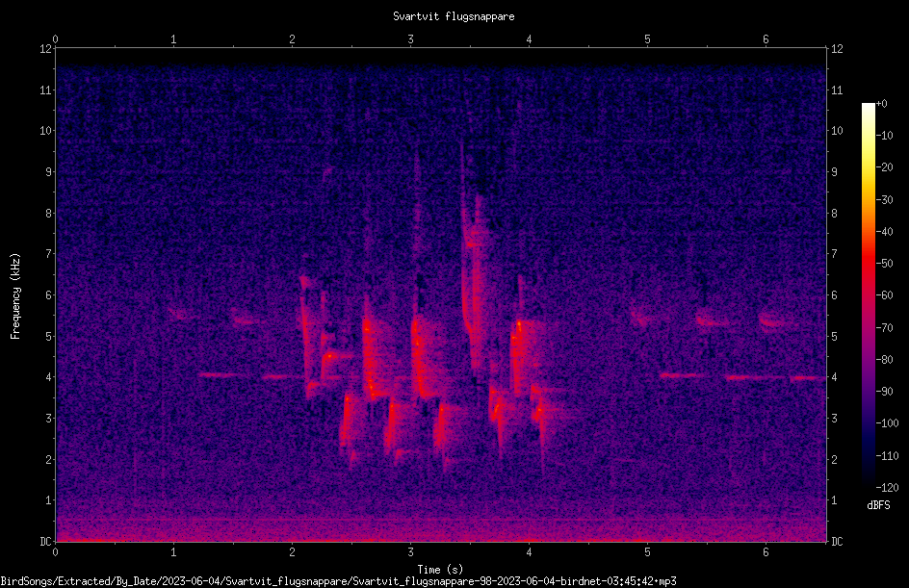Select the 3 second mark on bottom time axis
This screenshot has height=588, width=909.
click(410, 552)
